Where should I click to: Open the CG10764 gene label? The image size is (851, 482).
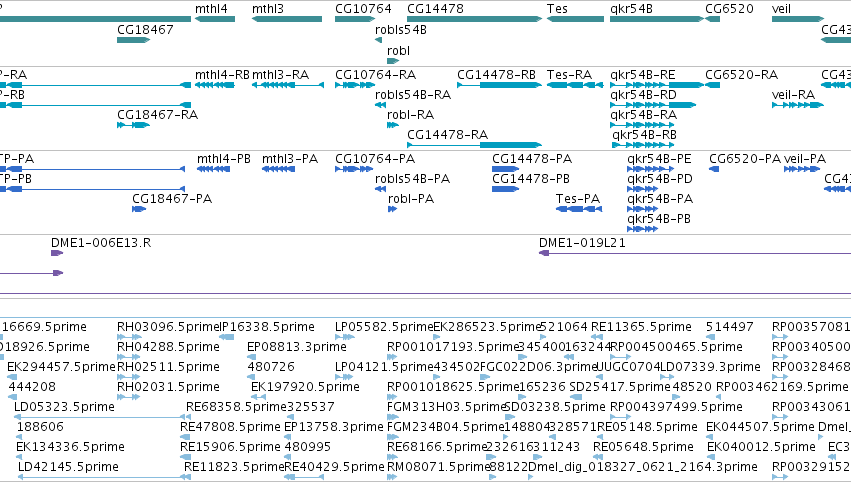[x=363, y=9]
